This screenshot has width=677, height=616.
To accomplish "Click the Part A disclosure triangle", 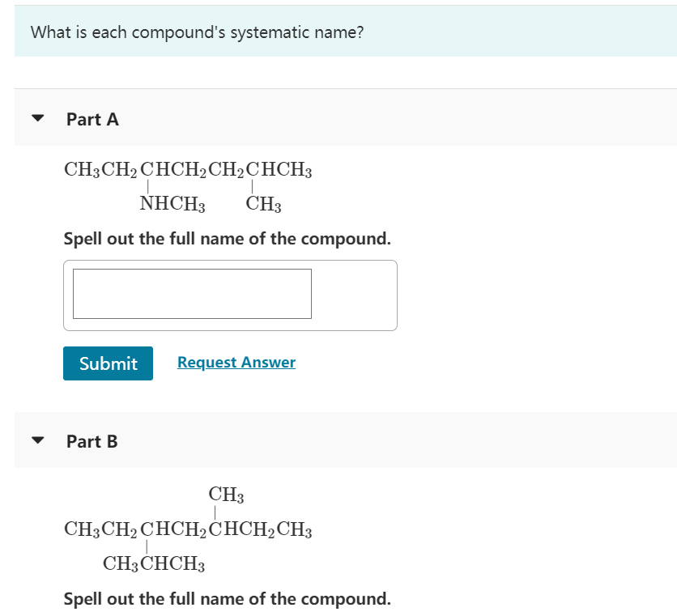I will tap(36, 119).
